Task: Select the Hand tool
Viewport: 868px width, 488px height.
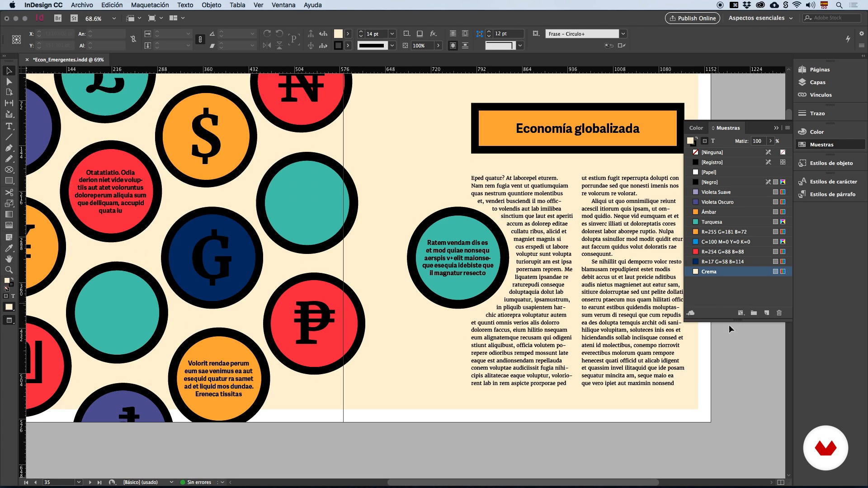Action: [x=9, y=259]
